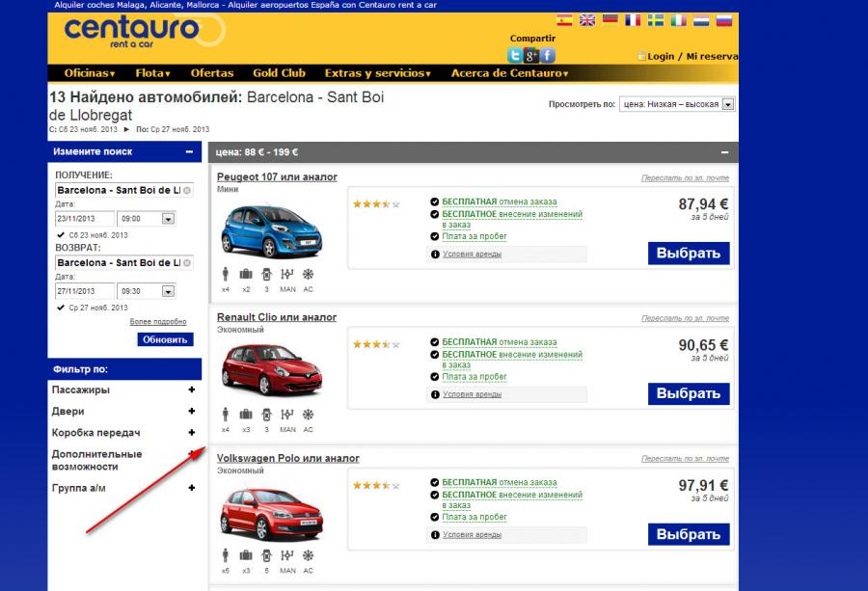Screen dimensions: 868x591
Task: Click 'БЕСПЛАТНАЯ отмена заказа' in Peugeot 107 card
Action: [x=499, y=201]
